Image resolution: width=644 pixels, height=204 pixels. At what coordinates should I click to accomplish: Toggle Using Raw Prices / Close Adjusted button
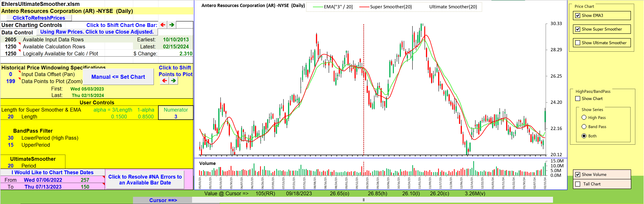point(97,32)
